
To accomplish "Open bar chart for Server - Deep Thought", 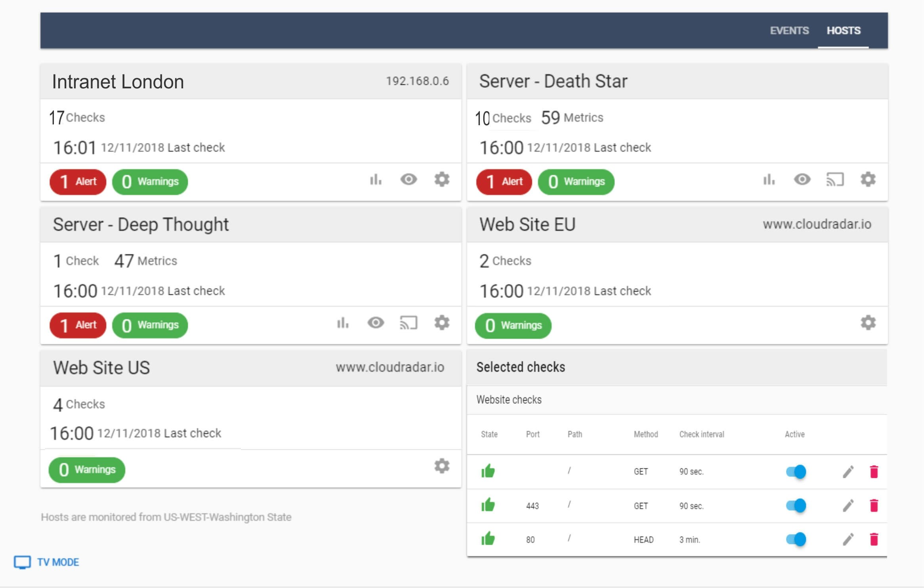I will [x=342, y=323].
